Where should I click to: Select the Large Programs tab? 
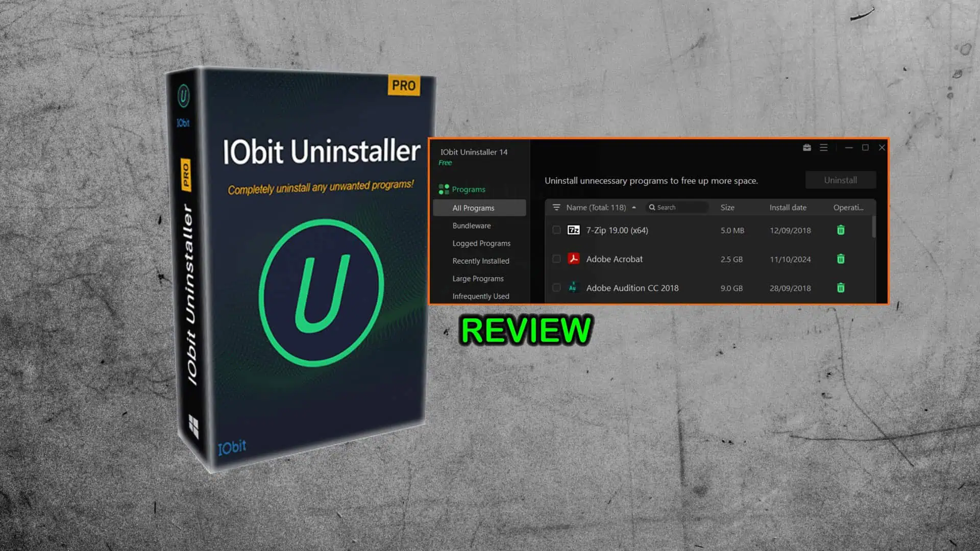[478, 278]
